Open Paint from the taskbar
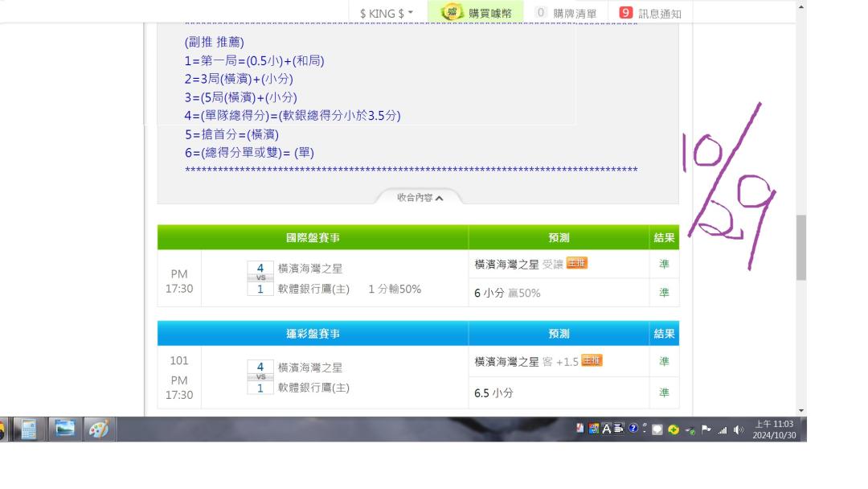Viewport: 868px width, 489px height. (99, 429)
